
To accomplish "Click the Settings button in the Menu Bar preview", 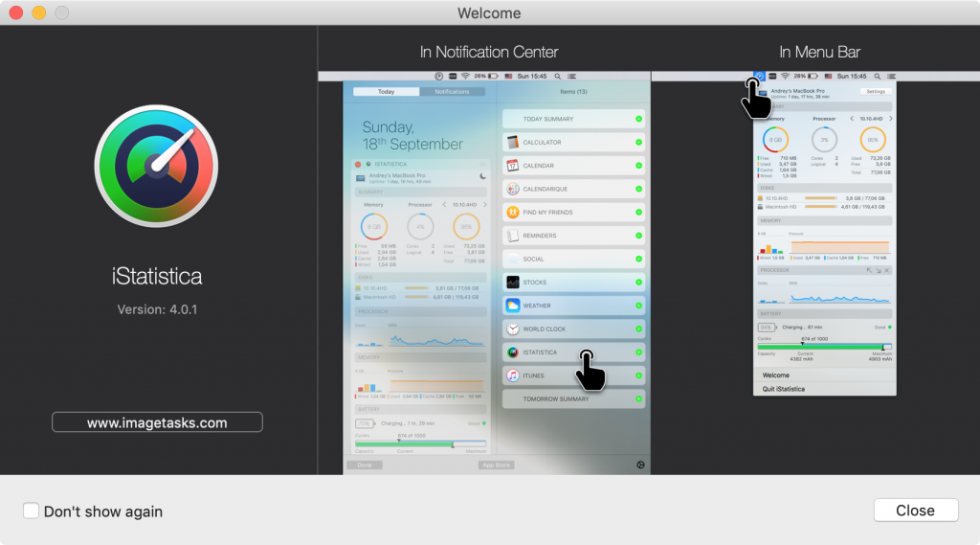I will click(x=876, y=91).
